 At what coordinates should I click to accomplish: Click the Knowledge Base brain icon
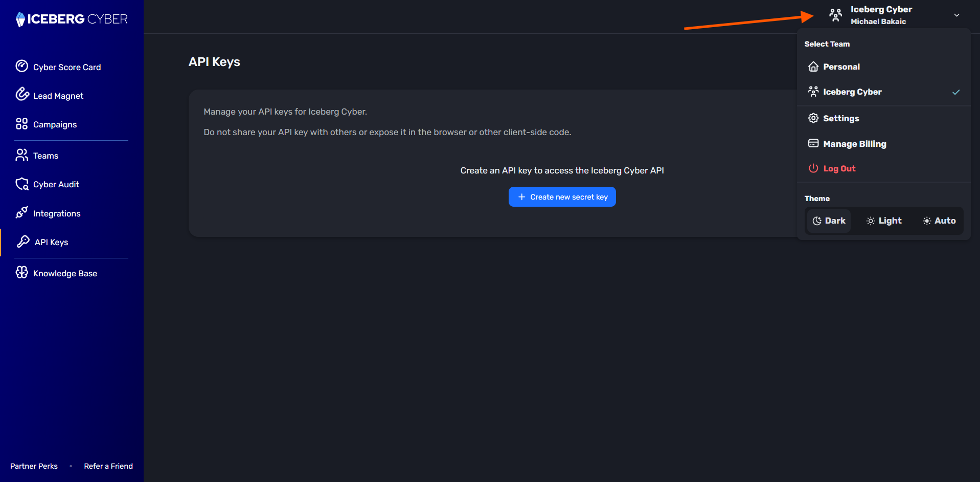click(x=22, y=272)
